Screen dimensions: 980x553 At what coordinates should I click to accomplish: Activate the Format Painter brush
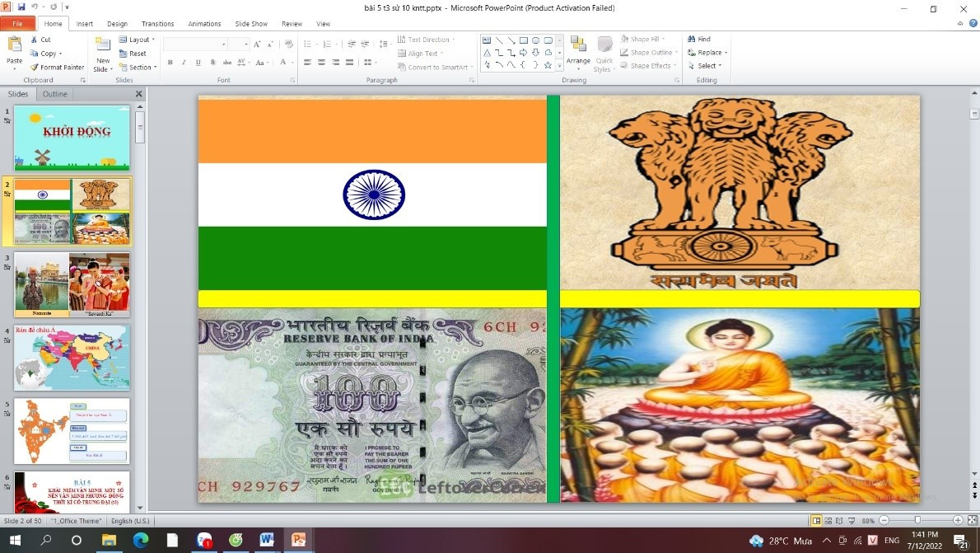point(57,67)
